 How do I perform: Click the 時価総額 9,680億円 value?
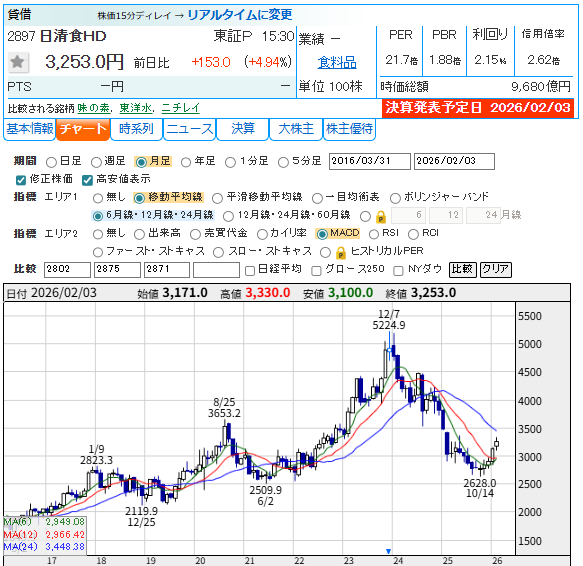coord(541,87)
